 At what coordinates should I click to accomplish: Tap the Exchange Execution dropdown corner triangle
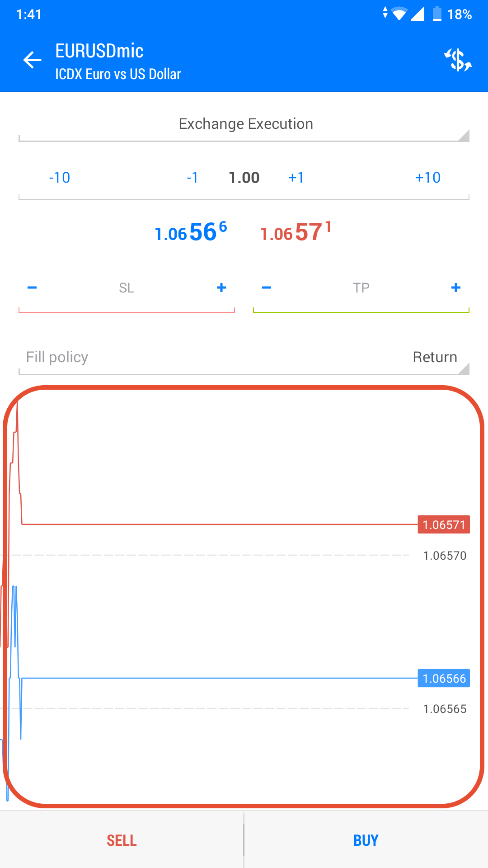click(464, 136)
